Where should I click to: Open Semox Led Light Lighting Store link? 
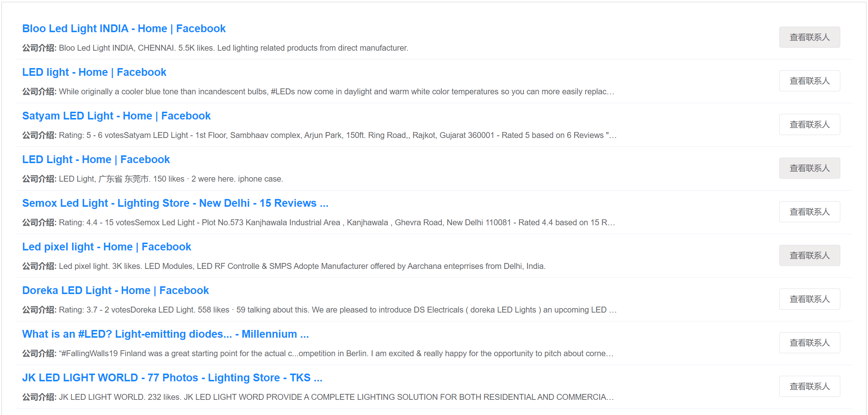coord(175,203)
